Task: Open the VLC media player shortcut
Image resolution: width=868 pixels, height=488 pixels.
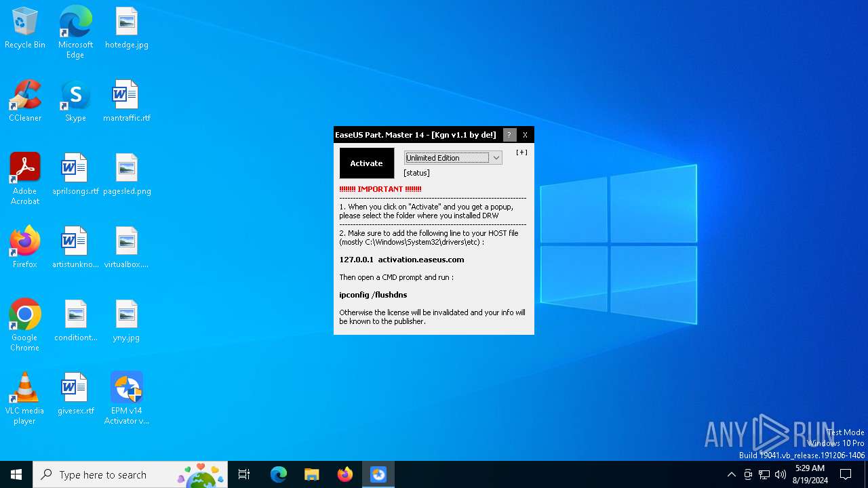Action: pos(25,399)
